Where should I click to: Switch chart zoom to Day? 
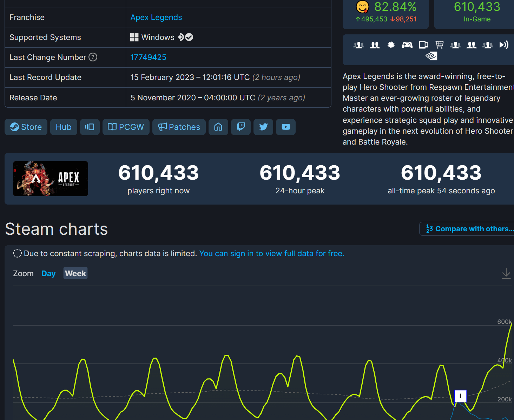(48, 273)
